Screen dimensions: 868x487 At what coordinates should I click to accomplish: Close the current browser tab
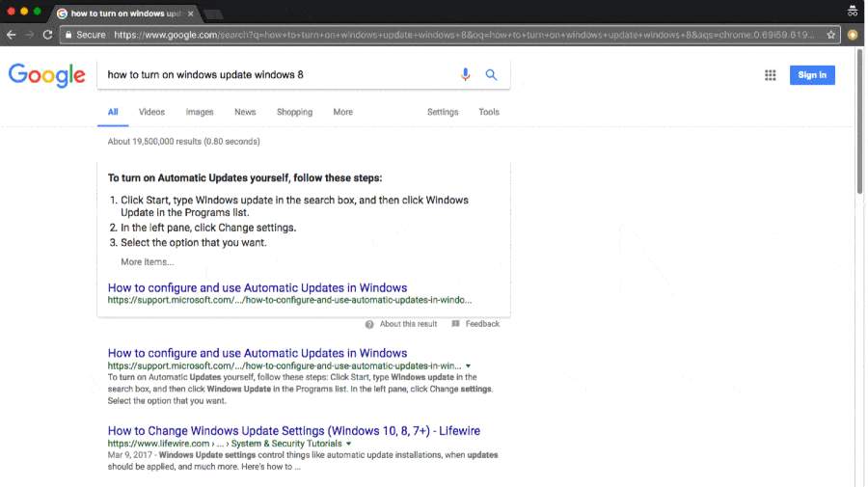(190, 14)
